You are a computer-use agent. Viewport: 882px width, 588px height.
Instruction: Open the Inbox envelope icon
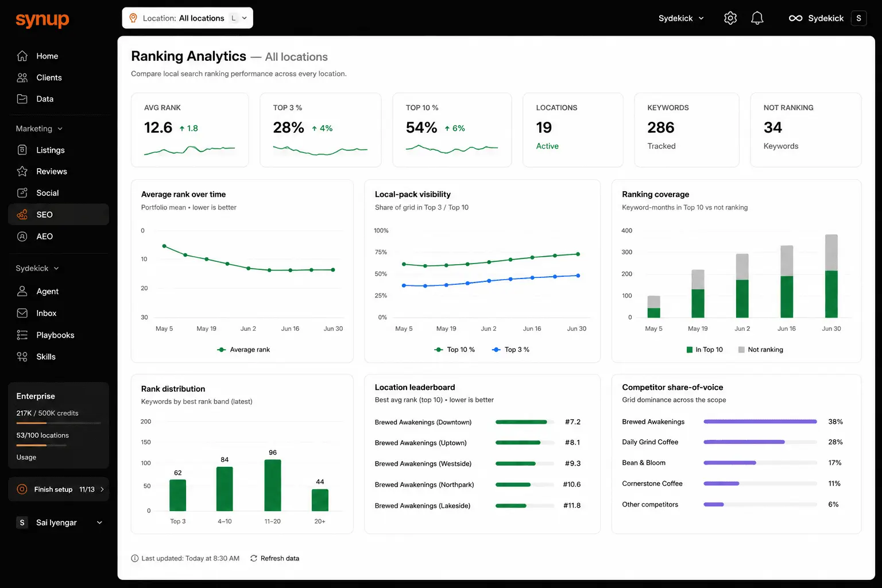pyautogui.click(x=22, y=313)
